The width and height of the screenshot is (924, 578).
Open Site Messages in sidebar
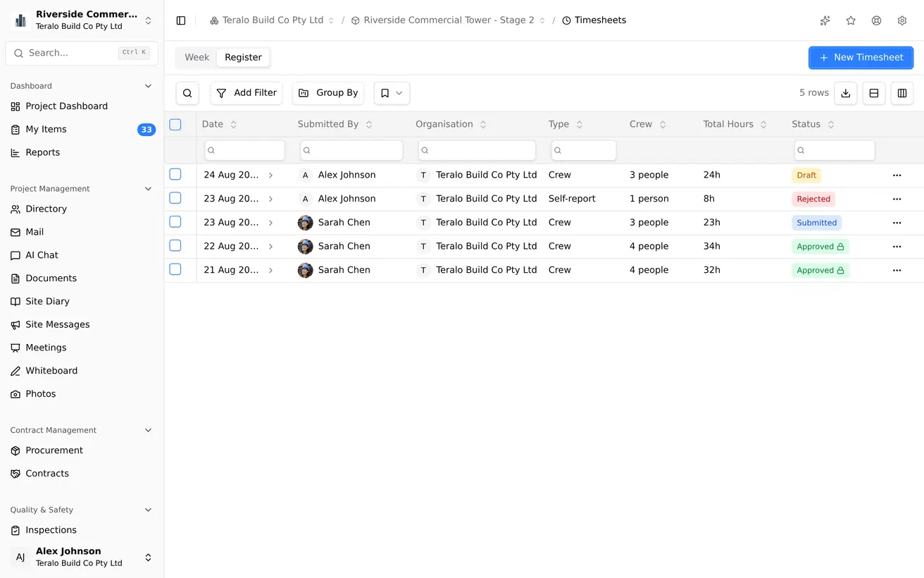coord(82,324)
